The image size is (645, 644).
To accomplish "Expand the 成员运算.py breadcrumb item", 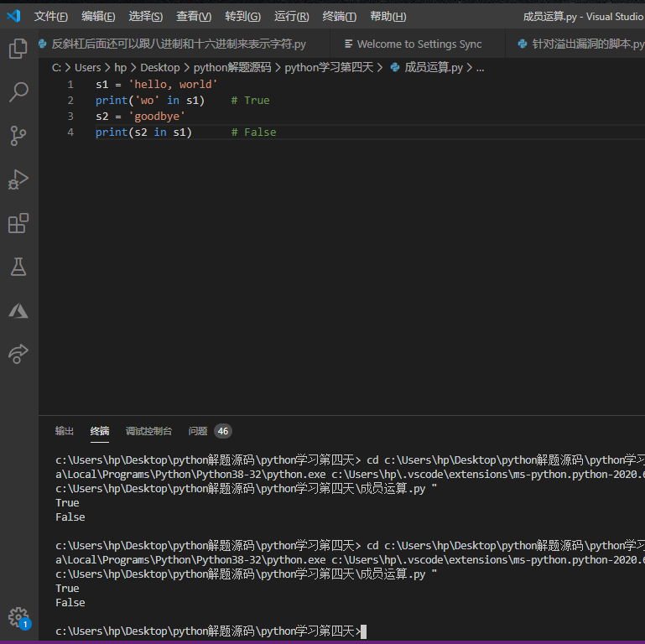I will tap(433, 67).
